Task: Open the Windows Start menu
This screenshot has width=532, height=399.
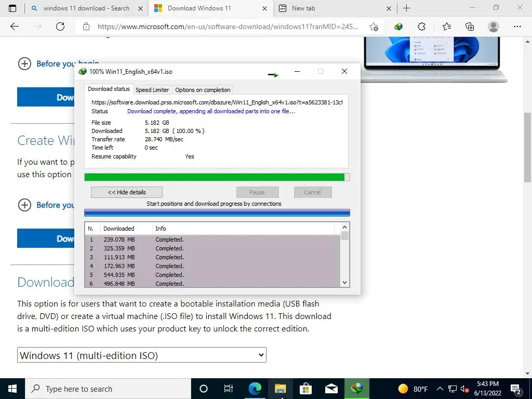Action: tap(12, 389)
